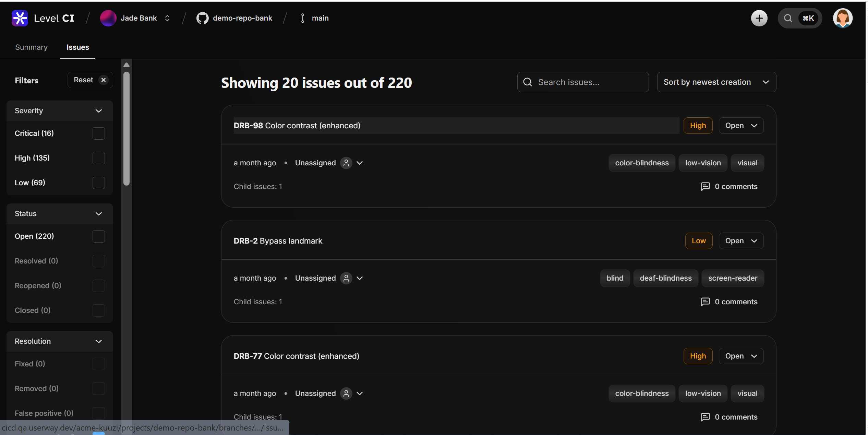Click the Level CI logo icon
Image resolution: width=868 pixels, height=435 pixels.
point(20,18)
